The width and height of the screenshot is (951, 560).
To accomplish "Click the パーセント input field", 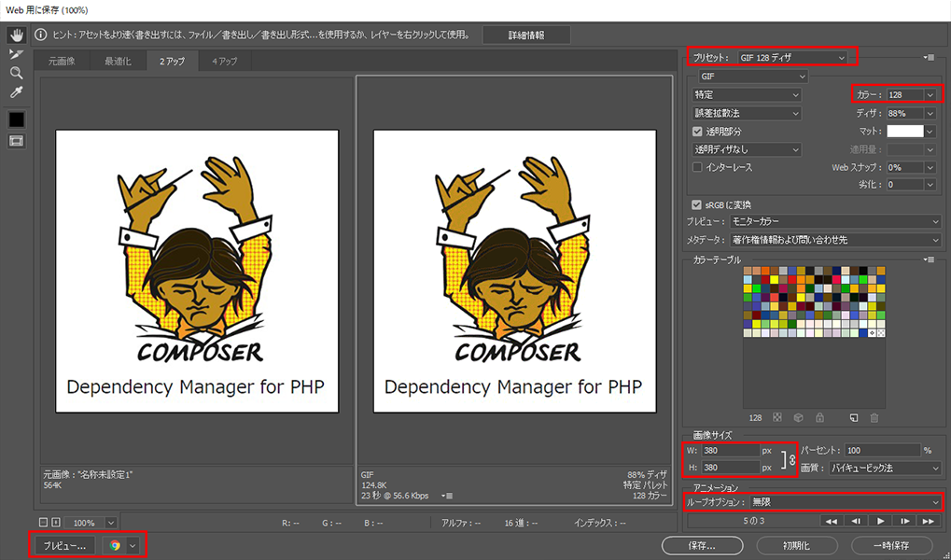I will [x=883, y=450].
